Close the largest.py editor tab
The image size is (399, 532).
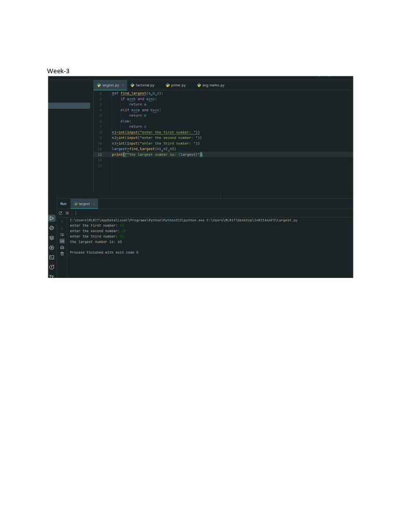click(123, 85)
